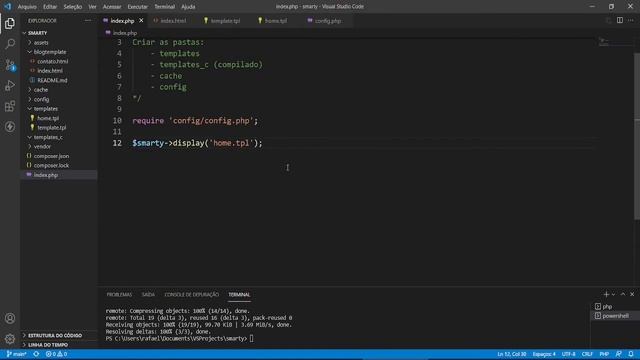The image size is (640, 360).
Task: Switch to the home.tpl editor tab
Action: (275, 20)
